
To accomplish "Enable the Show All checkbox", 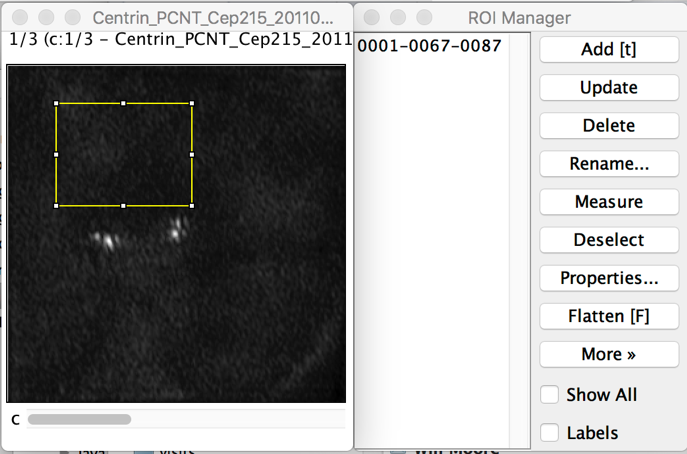I will 549,394.
